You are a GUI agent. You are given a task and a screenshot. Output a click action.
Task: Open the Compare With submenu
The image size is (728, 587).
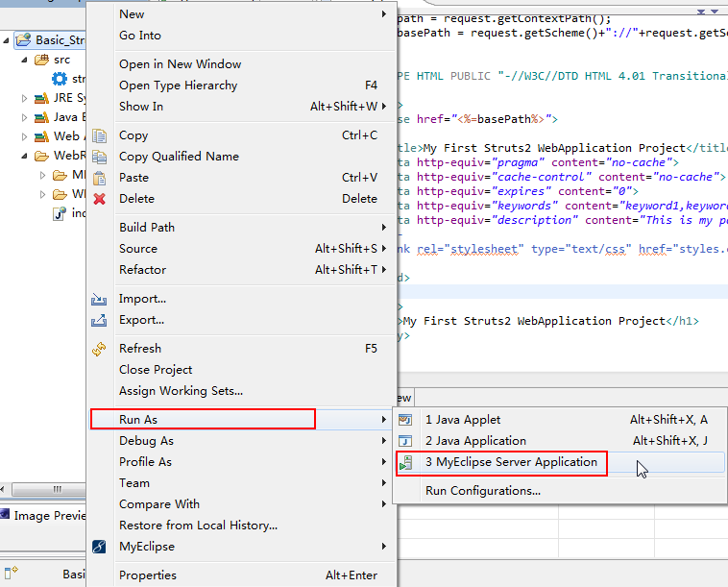pyautogui.click(x=243, y=503)
